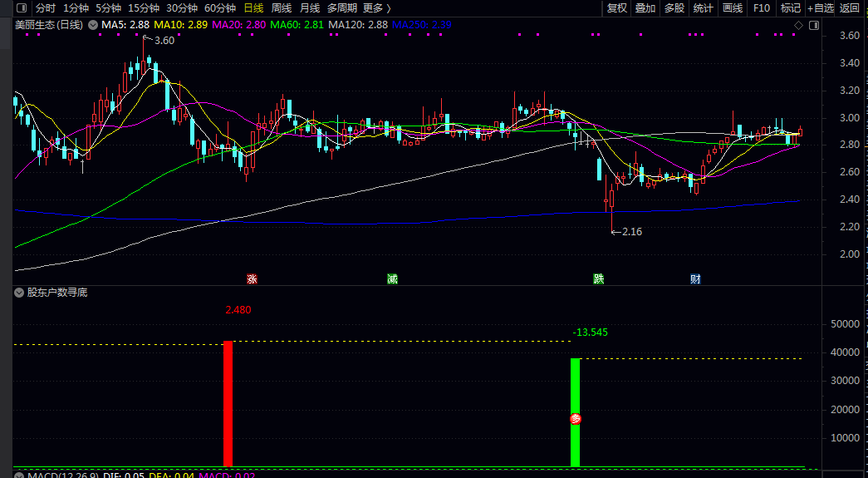
Task: Click the +自选 add to watchlist button
Action: click(820, 7)
